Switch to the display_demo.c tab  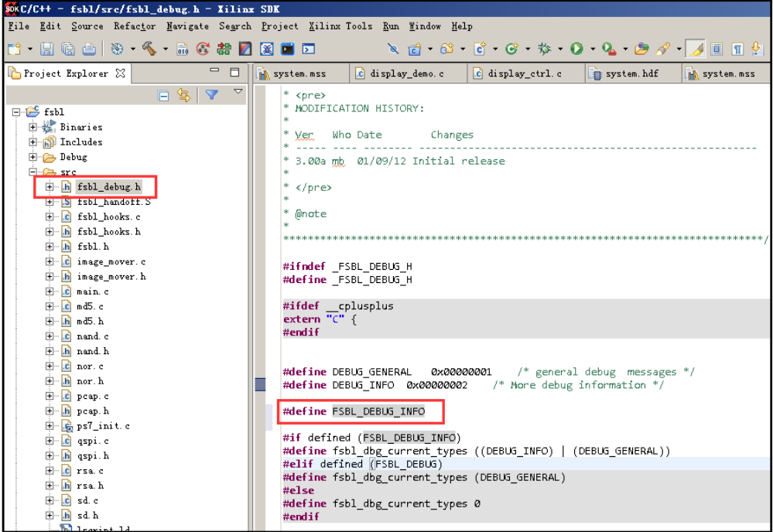pos(407,73)
